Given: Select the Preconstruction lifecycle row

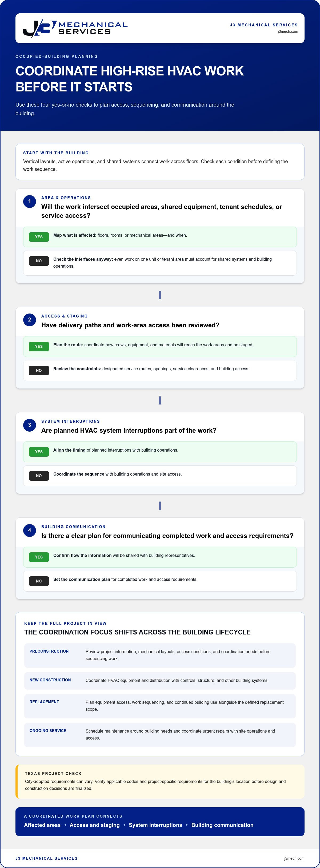Looking at the screenshot, I should pos(160,655).
